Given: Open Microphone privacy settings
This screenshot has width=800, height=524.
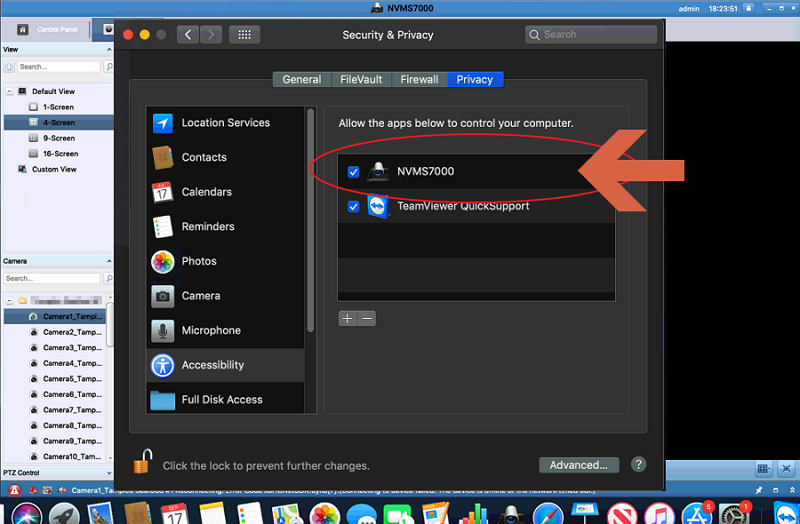Looking at the screenshot, I should pyautogui.click(x=210, y=330).
